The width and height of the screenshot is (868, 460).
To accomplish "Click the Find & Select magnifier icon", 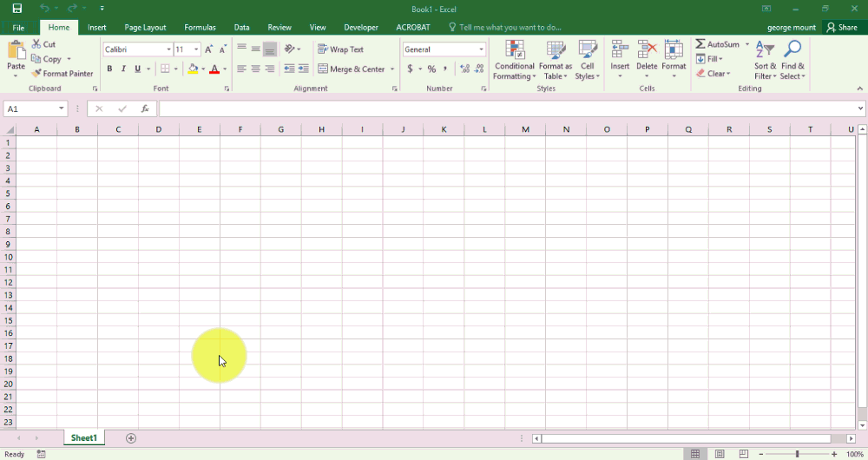I will click(792, 50).
